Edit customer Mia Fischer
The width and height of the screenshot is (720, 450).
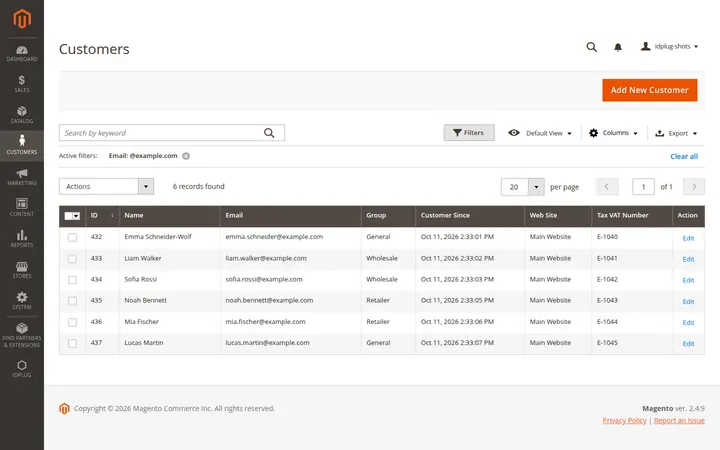point(688,323)
